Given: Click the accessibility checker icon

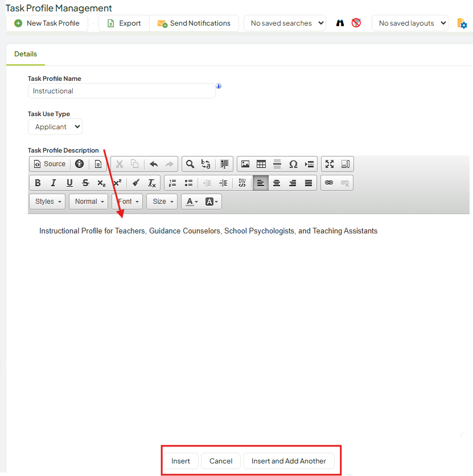Looking at the screenshot, I should pos(79,164).
